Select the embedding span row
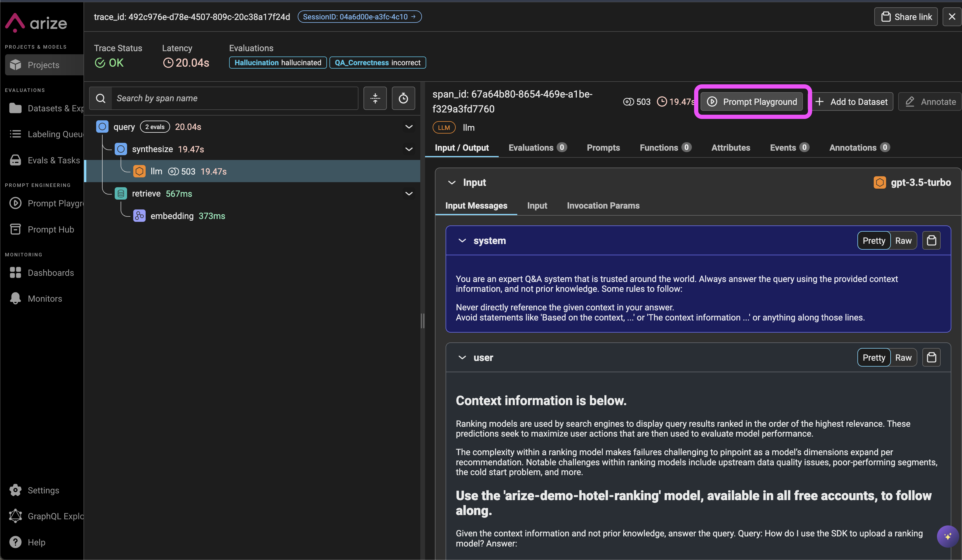 click(252, 216)
